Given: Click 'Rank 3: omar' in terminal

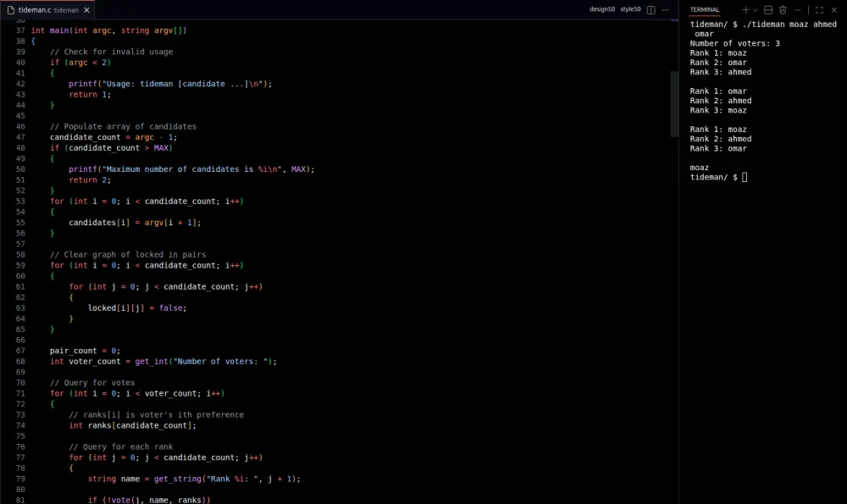Looking at the screenshot, I should tap(718, 148).
